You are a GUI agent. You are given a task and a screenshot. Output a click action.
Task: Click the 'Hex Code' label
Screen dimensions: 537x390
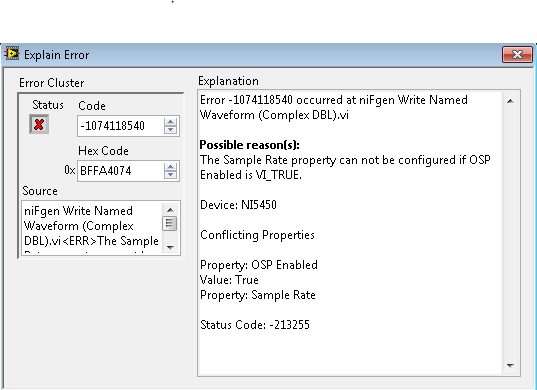tap(103, 151)
